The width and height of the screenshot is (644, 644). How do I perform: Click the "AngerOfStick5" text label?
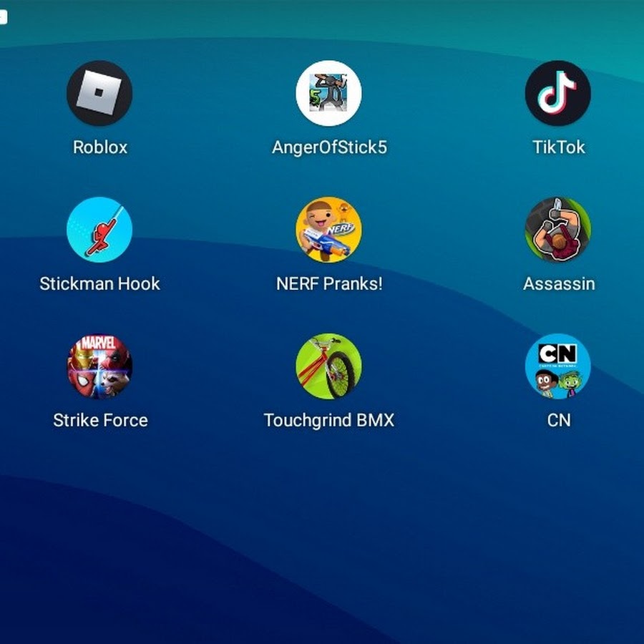tap(329, 147)
